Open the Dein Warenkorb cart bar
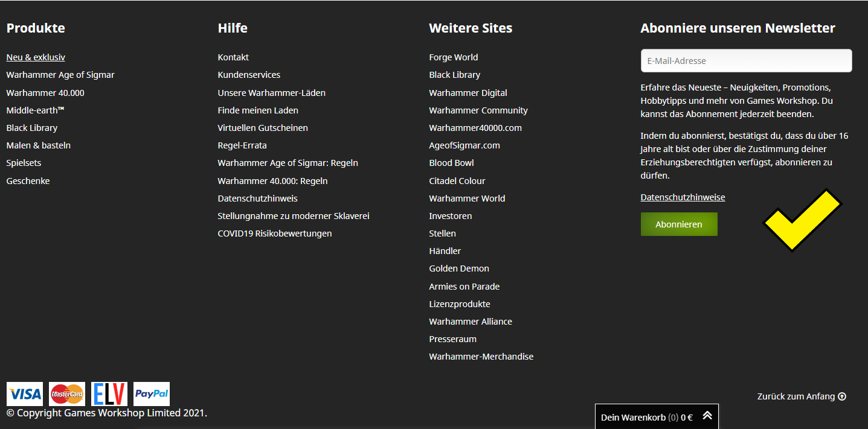 (657, 416)
